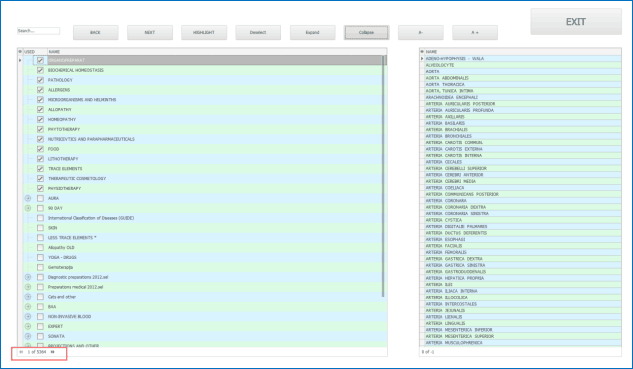Uncheck the HOMEOPATHY checkbox
The image size is (633, 369).
tap(40, 120)
